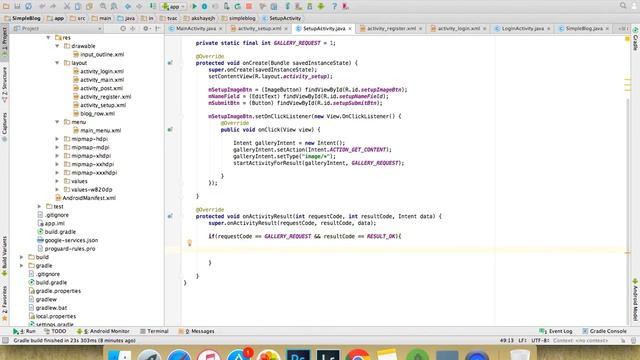Open the app run configuration dropdown
The width and height of the screenshot is (640, 360).
[173, 6]
